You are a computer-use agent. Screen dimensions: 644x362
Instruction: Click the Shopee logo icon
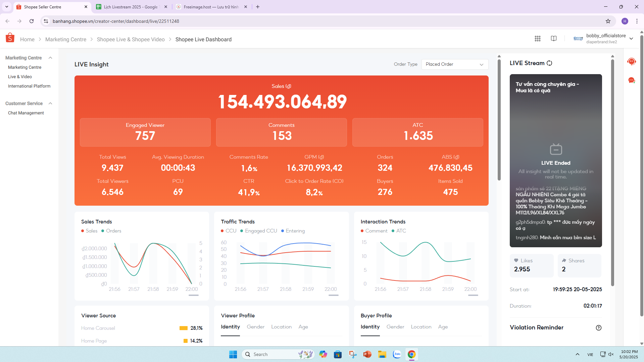(x=10, y=38)
